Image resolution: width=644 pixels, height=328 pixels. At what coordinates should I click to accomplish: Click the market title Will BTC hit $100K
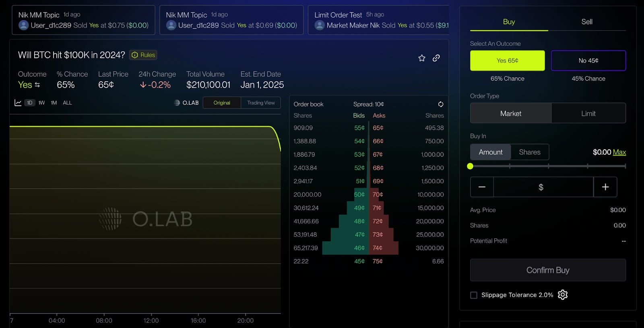(x=71, y=55)
